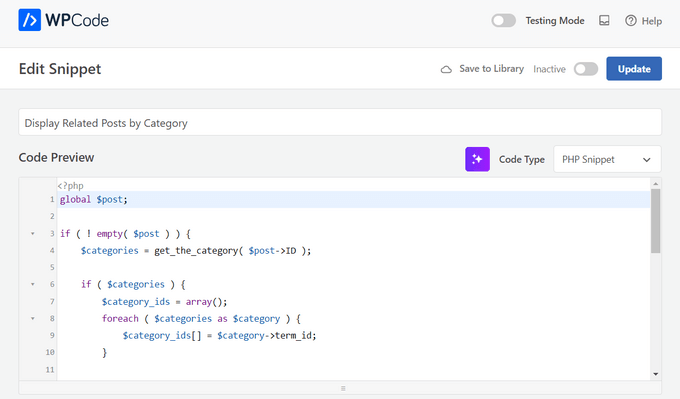680x399 pixels.
Task: Click the code editor vertical scrollbar thumb
Action: [x=655, y=221]
